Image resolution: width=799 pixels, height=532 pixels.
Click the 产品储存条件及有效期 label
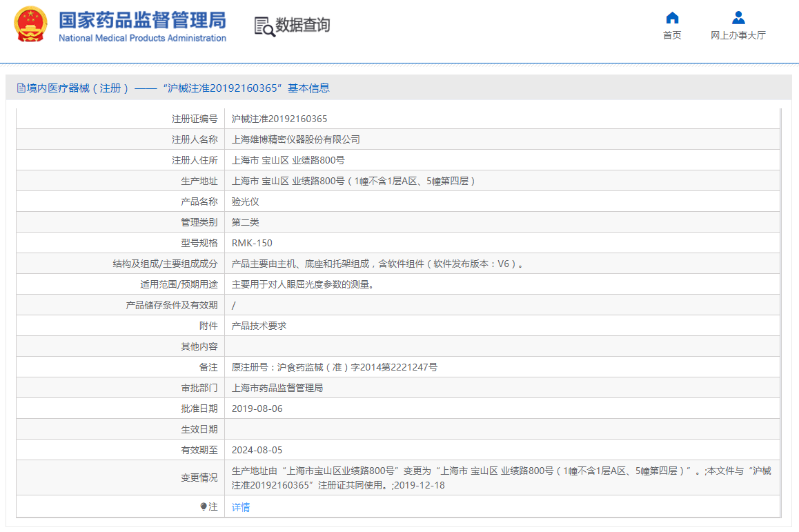pyautogui.click(x=172, y=305)
